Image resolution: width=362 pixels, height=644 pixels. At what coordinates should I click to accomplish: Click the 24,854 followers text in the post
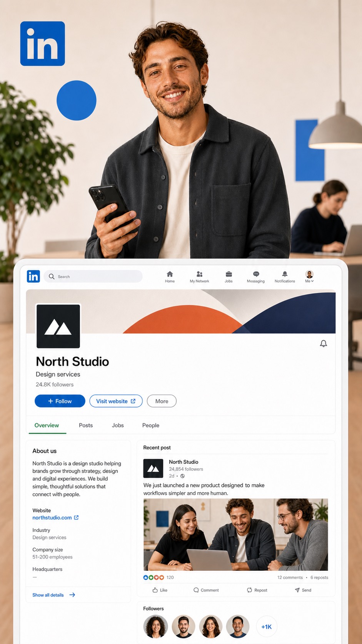click(x=186, y=469)
